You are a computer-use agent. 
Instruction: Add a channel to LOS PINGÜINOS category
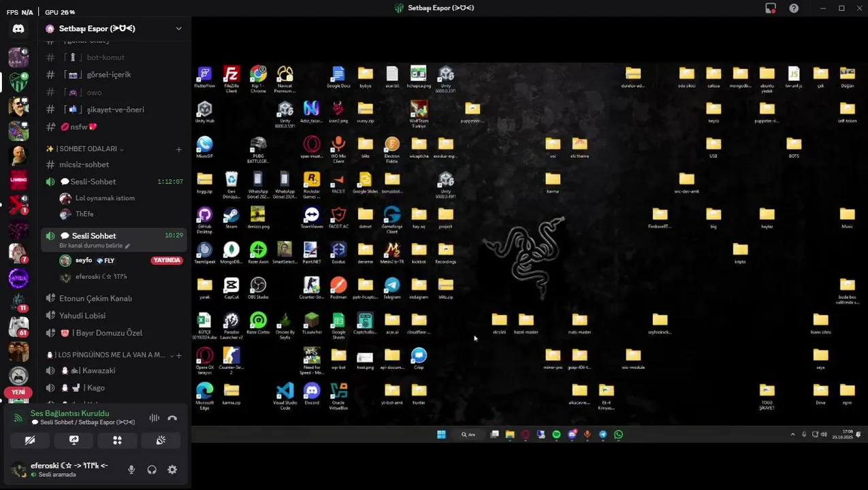[x=179, y=355]
